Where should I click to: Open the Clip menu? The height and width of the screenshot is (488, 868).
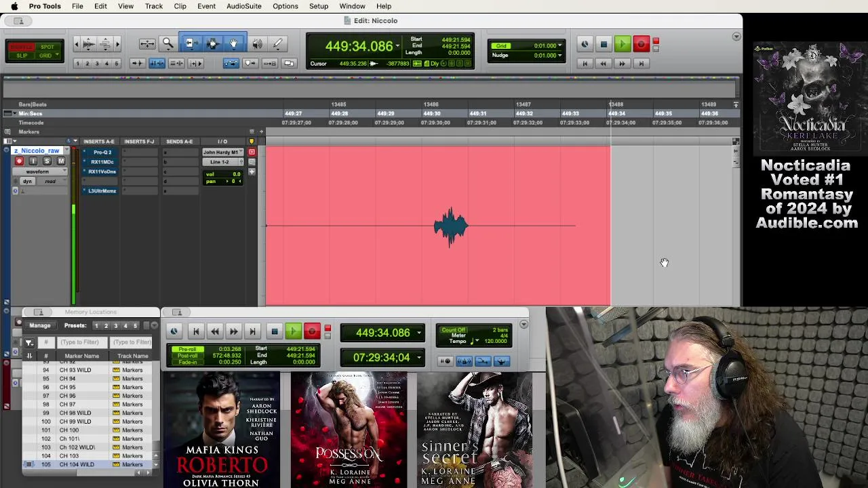click(x=180, y=6)
